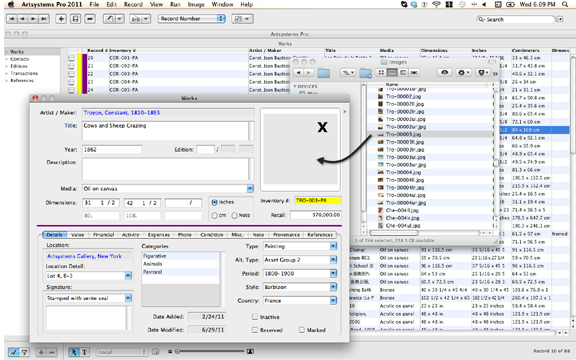Open Alt. Type dropdown Asset Group 2
This screenshot has height=360, width=576.
(333, 260)
